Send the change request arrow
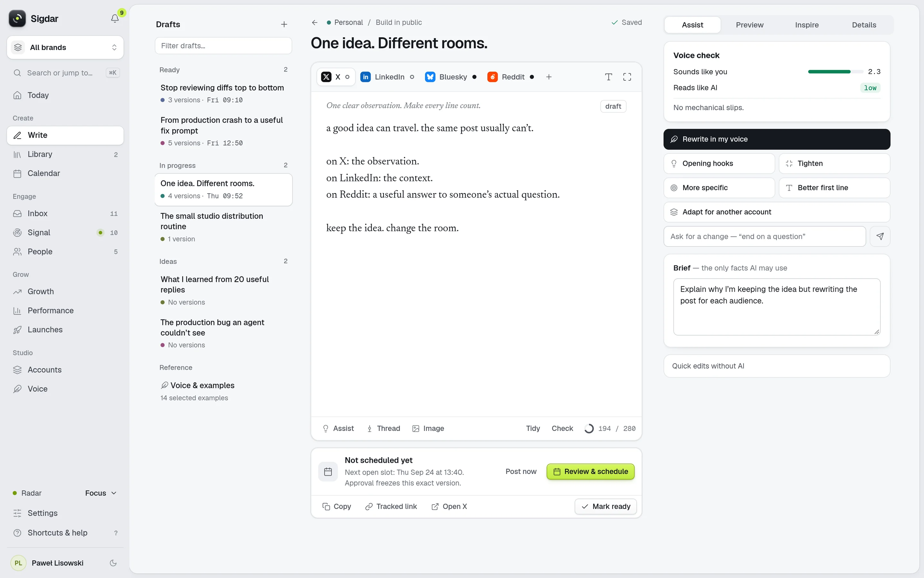The width and height of the screenshot is (924, 578). [880, 236]
